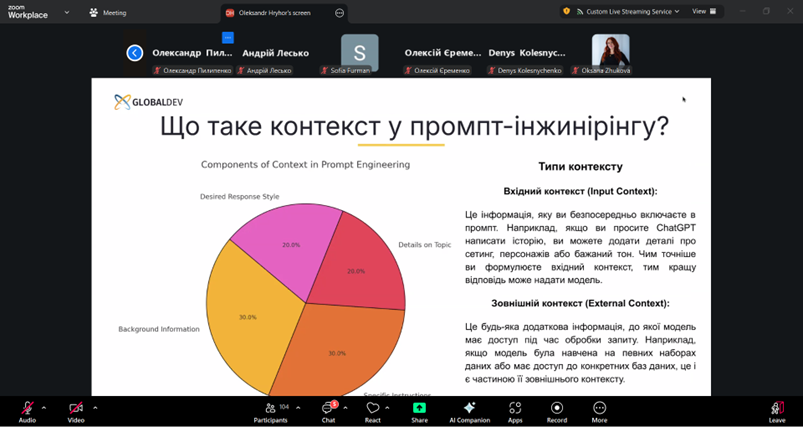Expand audio options caret next to Audio
Screen dimensions: 803x427
[44, 407]
